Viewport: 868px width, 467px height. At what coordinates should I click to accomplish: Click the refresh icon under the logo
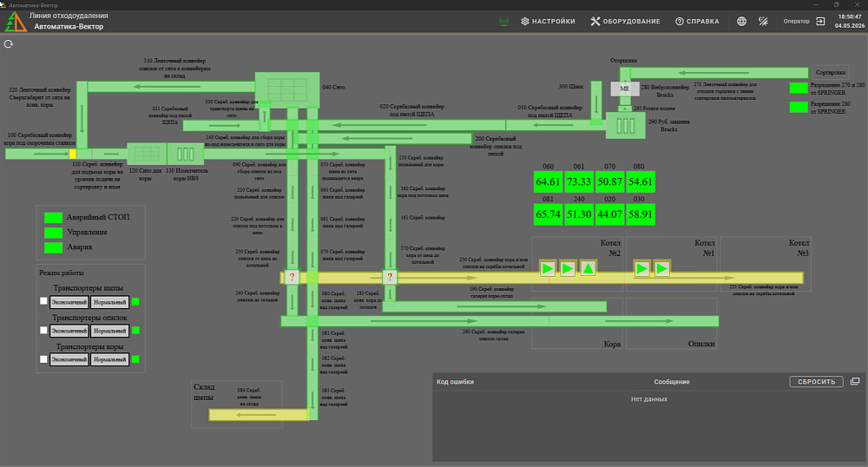tap(9, 44)
